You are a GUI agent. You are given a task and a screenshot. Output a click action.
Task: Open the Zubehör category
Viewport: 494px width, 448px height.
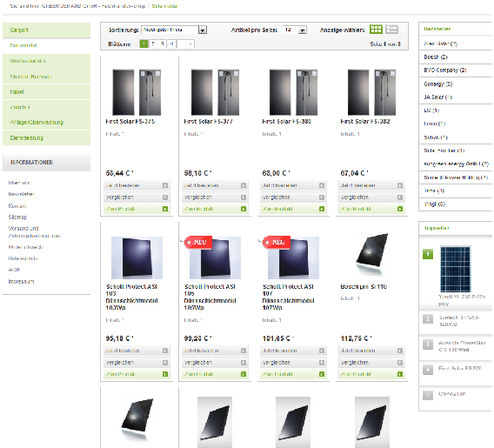[x=46, y=107]
